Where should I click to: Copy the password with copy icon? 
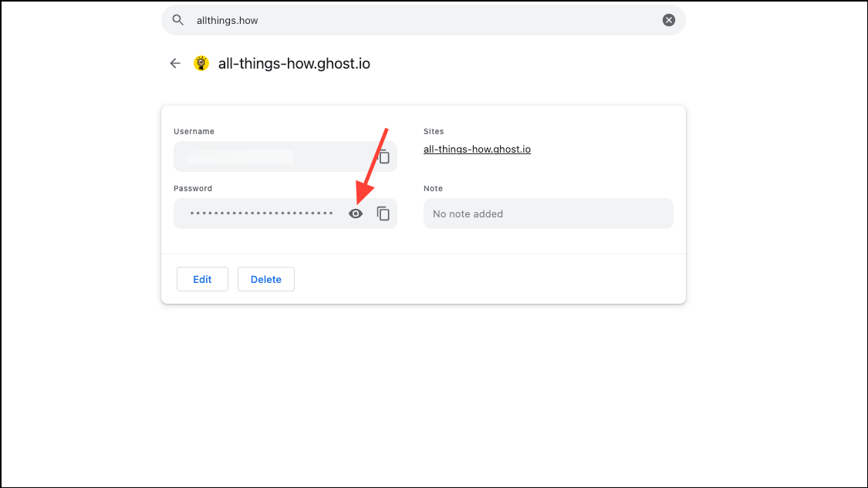[x=383, y=214]
